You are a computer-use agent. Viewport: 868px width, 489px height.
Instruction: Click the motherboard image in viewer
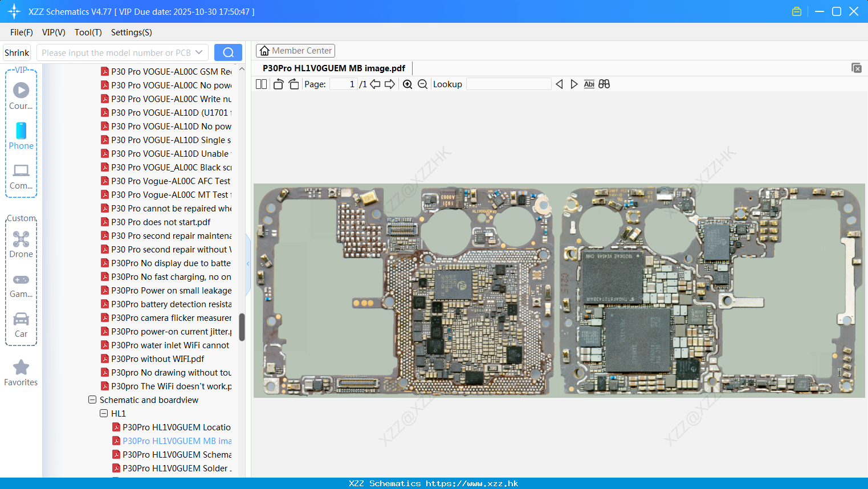point(559,291)
